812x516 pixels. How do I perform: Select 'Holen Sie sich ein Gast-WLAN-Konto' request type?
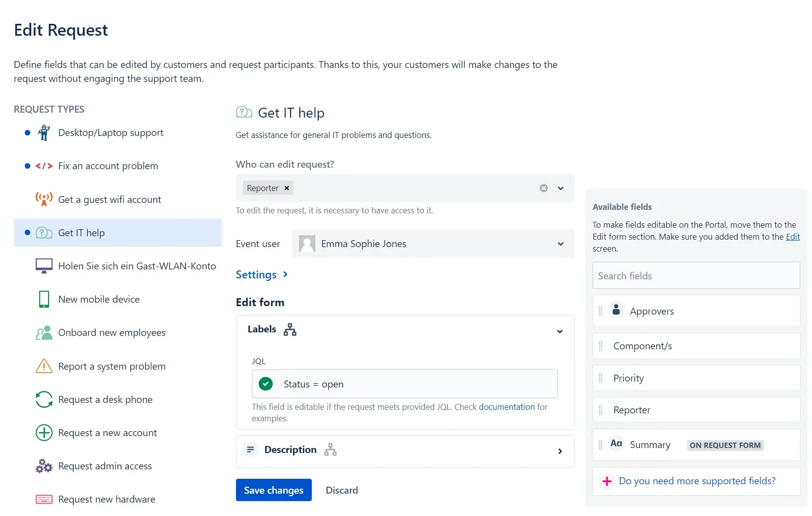[x=137, y=266]
